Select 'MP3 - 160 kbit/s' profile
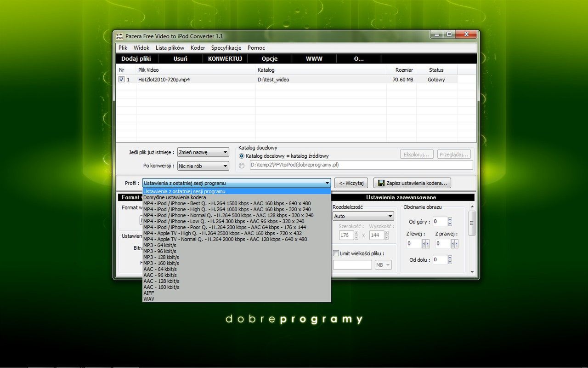588x368 pixels. tap(237, 263)
